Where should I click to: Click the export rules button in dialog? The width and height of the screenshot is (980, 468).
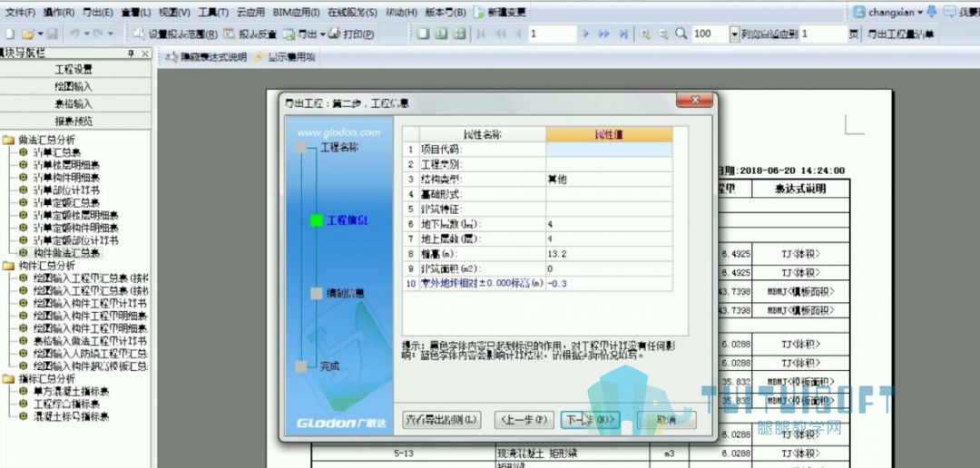(x=442, y=420)
